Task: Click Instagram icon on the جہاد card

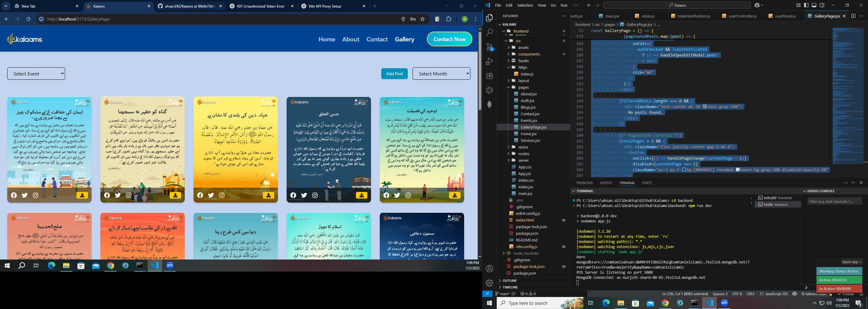Action: (222, 195)
